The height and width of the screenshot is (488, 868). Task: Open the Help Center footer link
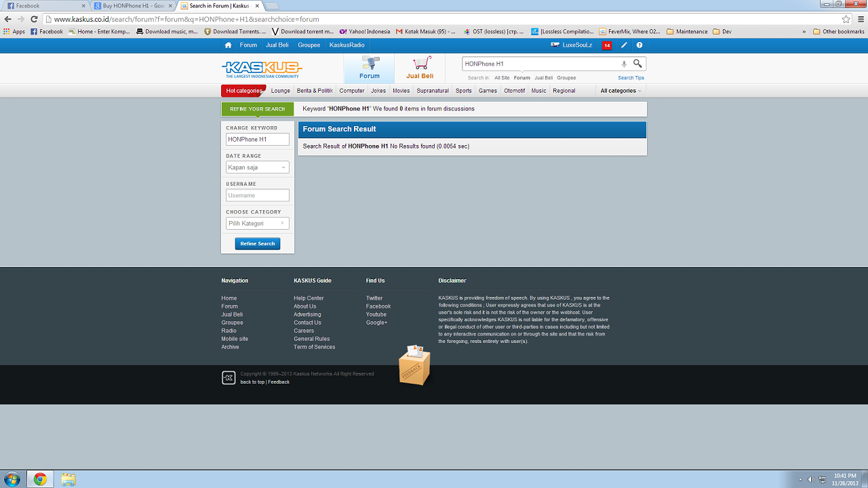[309, 298]
